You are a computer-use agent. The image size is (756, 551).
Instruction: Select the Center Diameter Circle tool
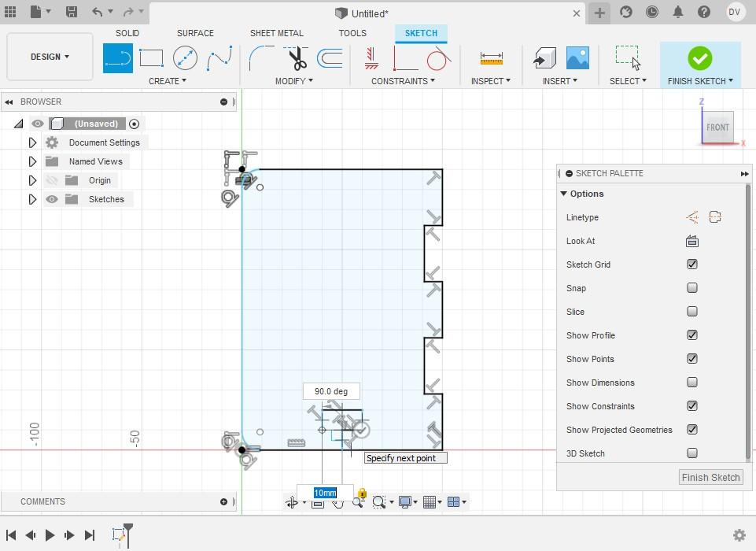pos(185,58)
